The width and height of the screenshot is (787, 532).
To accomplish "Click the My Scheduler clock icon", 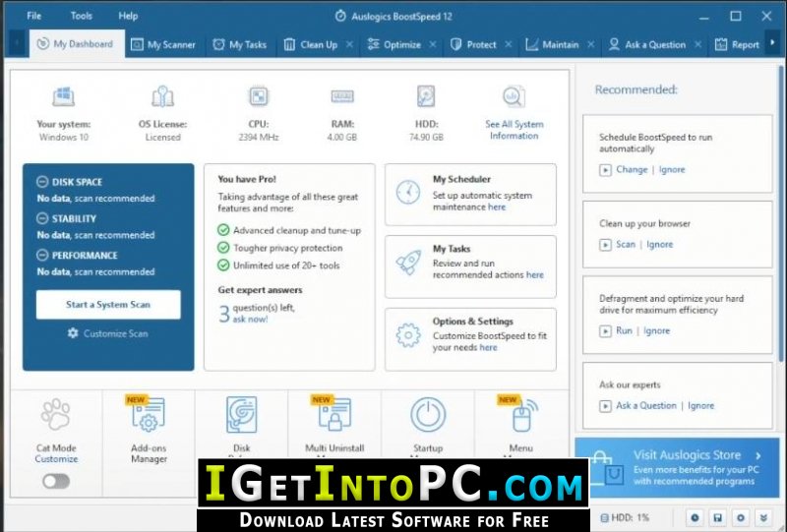I will click(x=408, y=192).
